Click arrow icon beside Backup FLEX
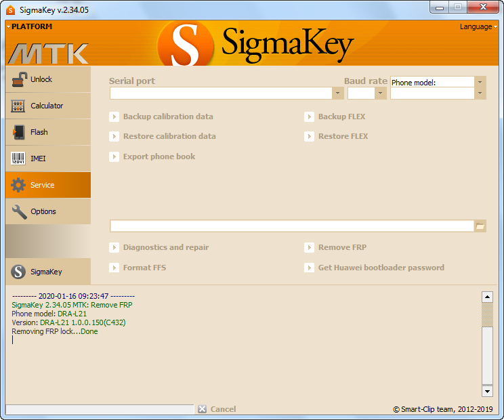The image size is (504, 420). point(309,117)
